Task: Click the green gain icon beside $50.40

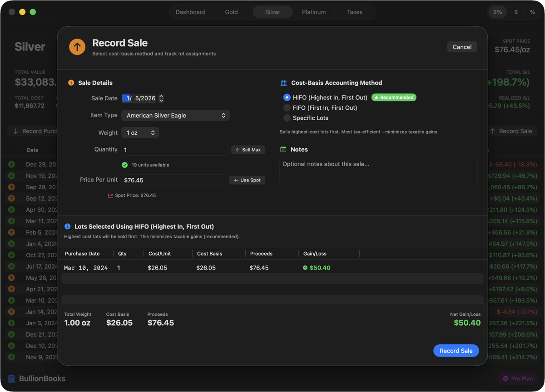Action: click(x=305, y=268)
